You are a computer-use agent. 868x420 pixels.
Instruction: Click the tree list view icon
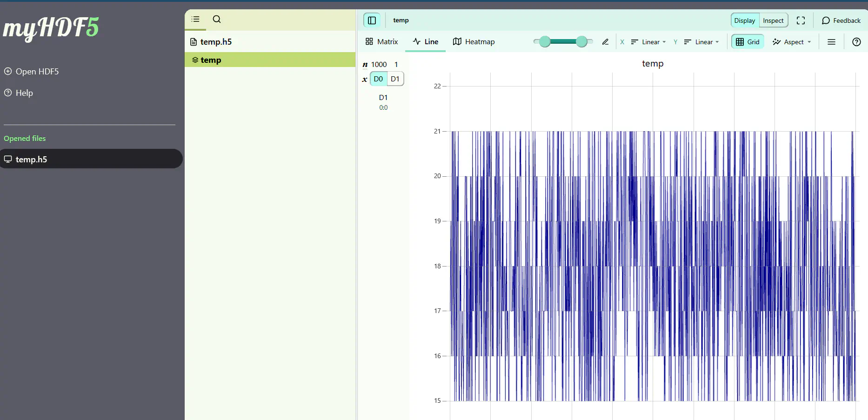point(195,20)
